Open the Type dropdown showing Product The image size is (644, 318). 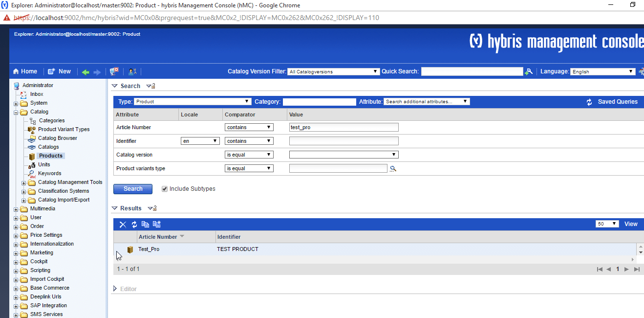pyautogui.click(x=193, y=102)
